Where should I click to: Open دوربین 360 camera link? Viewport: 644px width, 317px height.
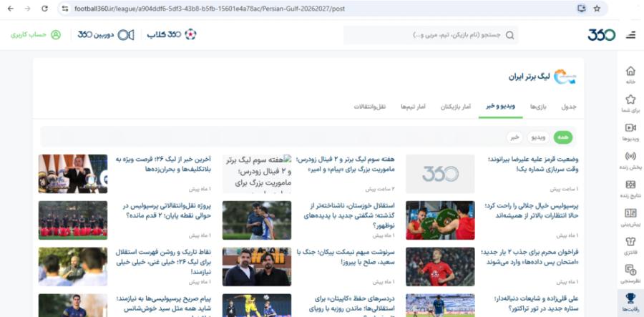coord(106,35)
